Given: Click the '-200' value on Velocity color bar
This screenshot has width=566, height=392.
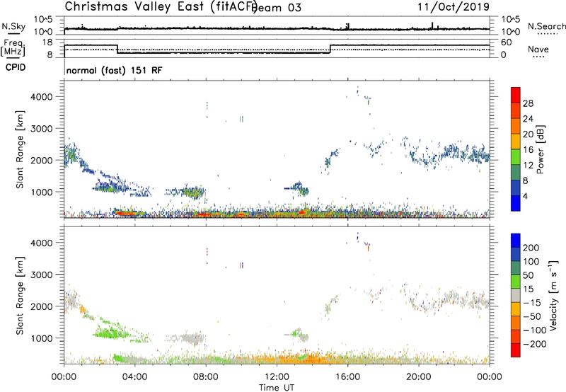Looking at the screenshot, I should [535, 344].
